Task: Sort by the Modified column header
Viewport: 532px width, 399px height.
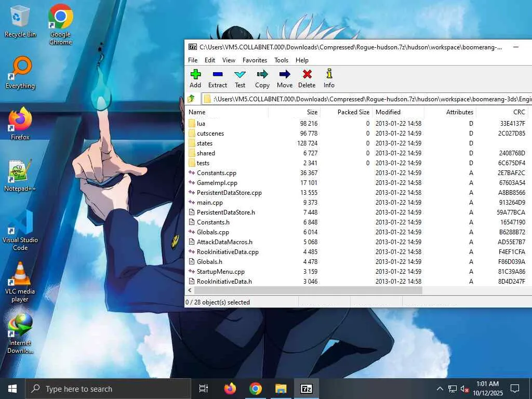Action: click(x=398, y=112)
